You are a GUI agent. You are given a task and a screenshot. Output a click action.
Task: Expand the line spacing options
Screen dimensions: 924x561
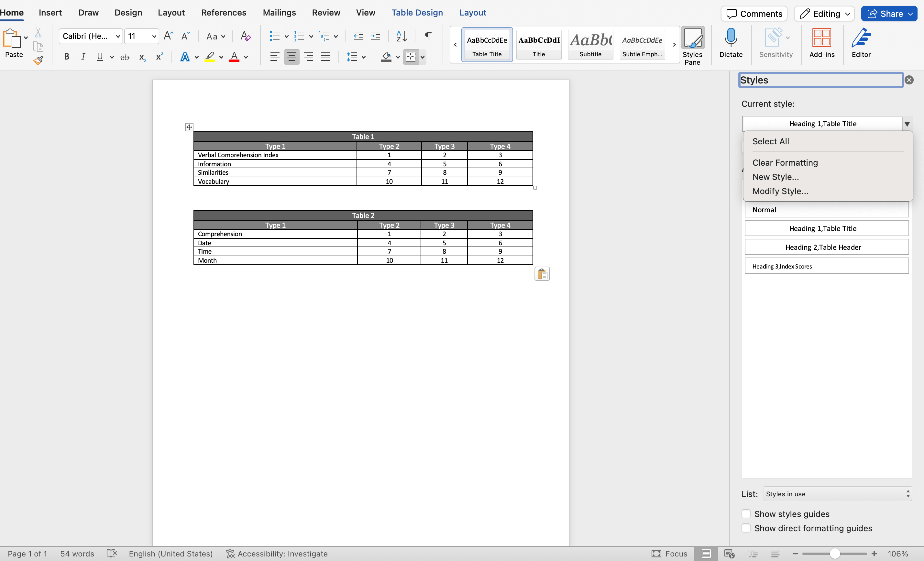(356, 57)
